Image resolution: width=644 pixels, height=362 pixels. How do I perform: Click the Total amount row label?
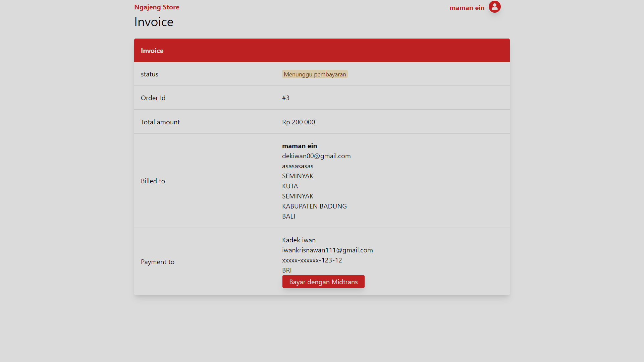(160, 122)
